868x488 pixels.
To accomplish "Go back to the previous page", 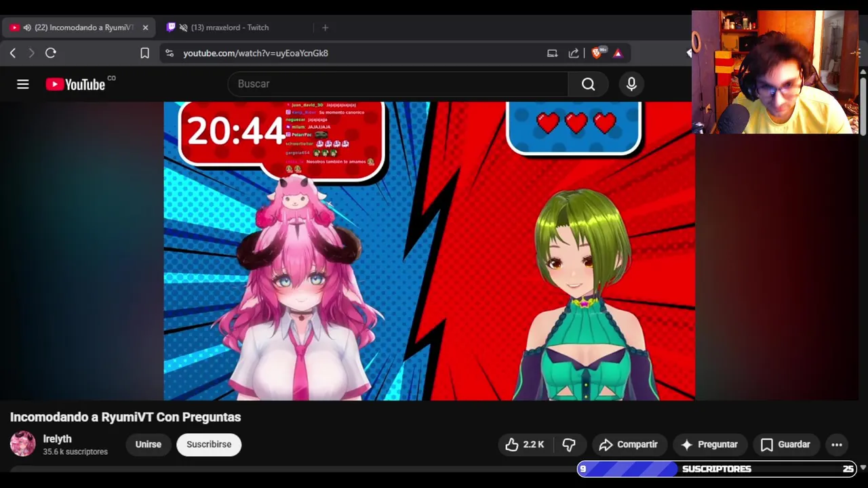I will (13, 53).
